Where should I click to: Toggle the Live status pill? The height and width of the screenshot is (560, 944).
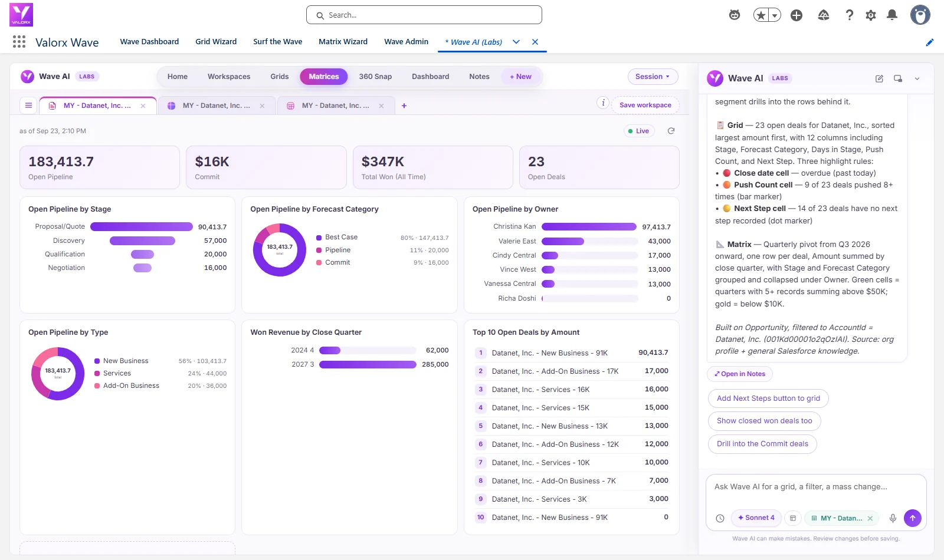[x=639, y=131]
